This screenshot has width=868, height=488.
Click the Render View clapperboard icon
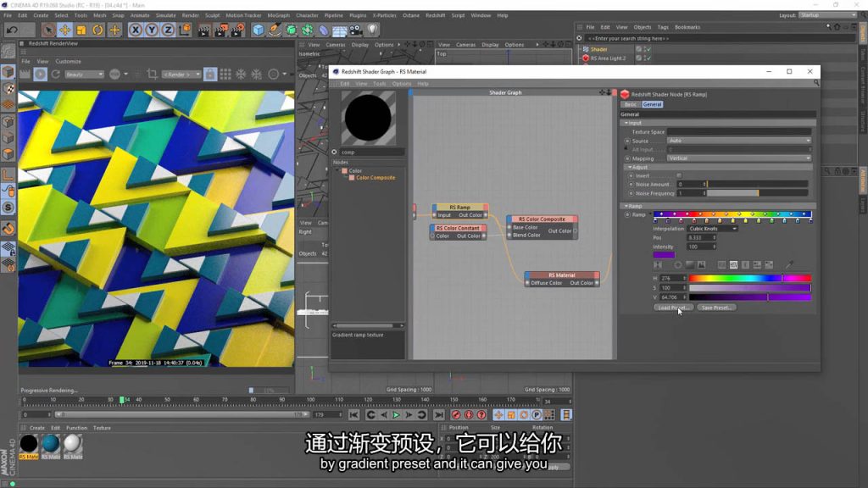pyautogui.click(x=203, y=30)
